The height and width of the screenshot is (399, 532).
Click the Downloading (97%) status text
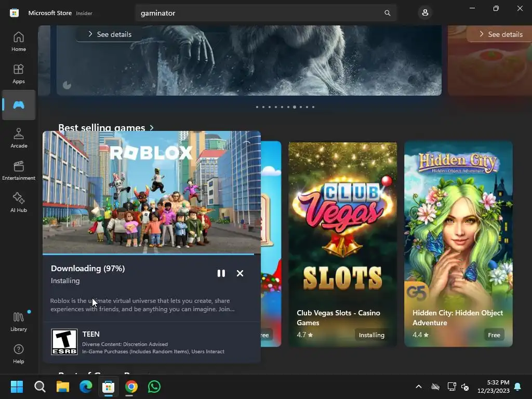tap(88, 269)
